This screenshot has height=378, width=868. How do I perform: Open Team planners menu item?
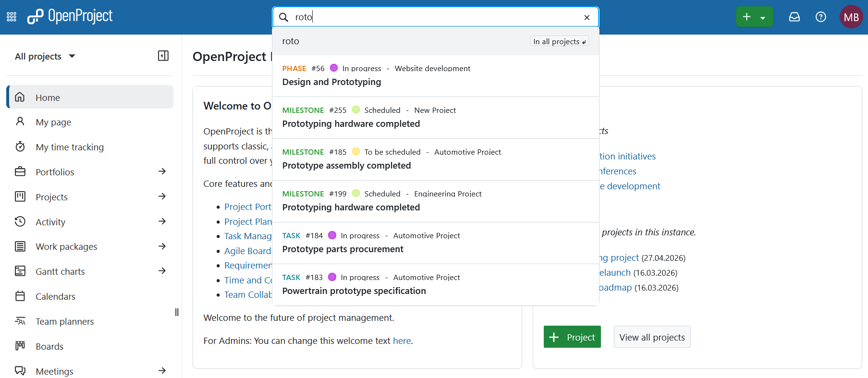click(x=90, y=321)
